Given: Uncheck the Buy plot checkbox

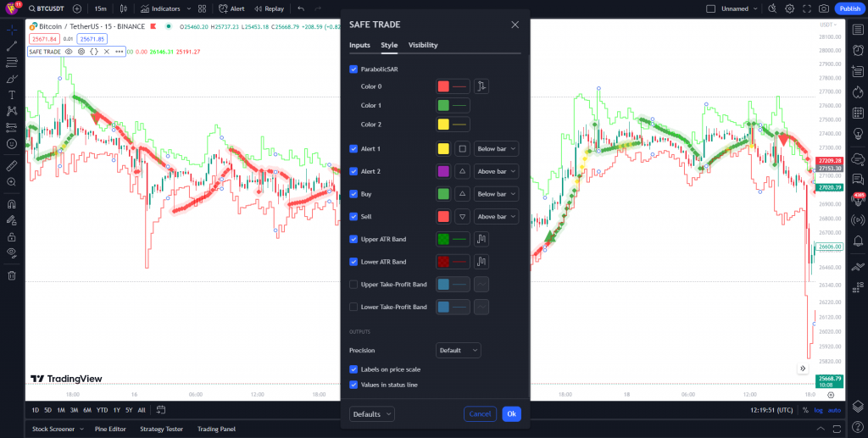Looking at the screenshot, I should click(353, 194).
